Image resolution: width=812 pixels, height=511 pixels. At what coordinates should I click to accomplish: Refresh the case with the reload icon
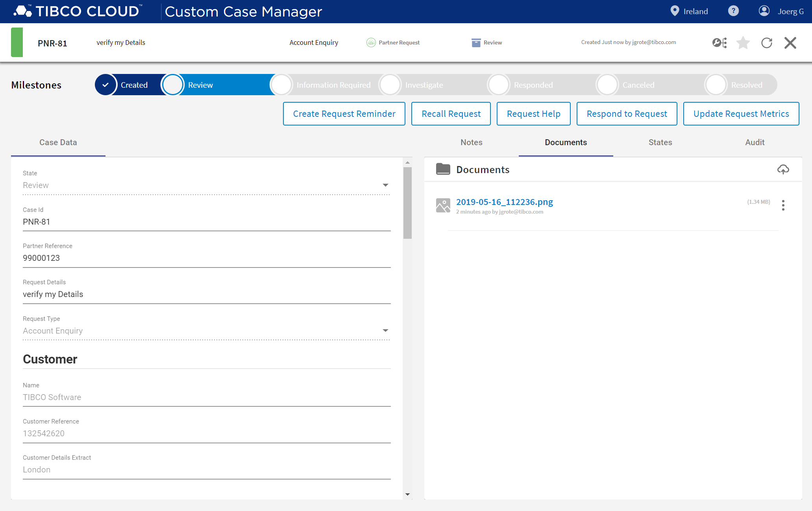[767, 42]
